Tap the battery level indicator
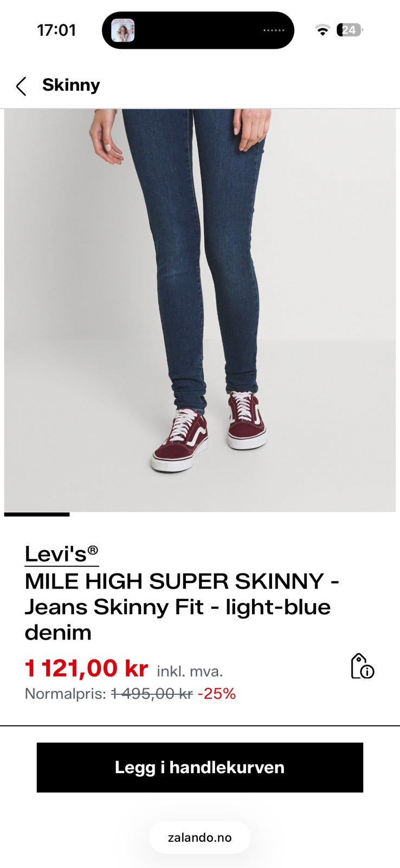 350,30
